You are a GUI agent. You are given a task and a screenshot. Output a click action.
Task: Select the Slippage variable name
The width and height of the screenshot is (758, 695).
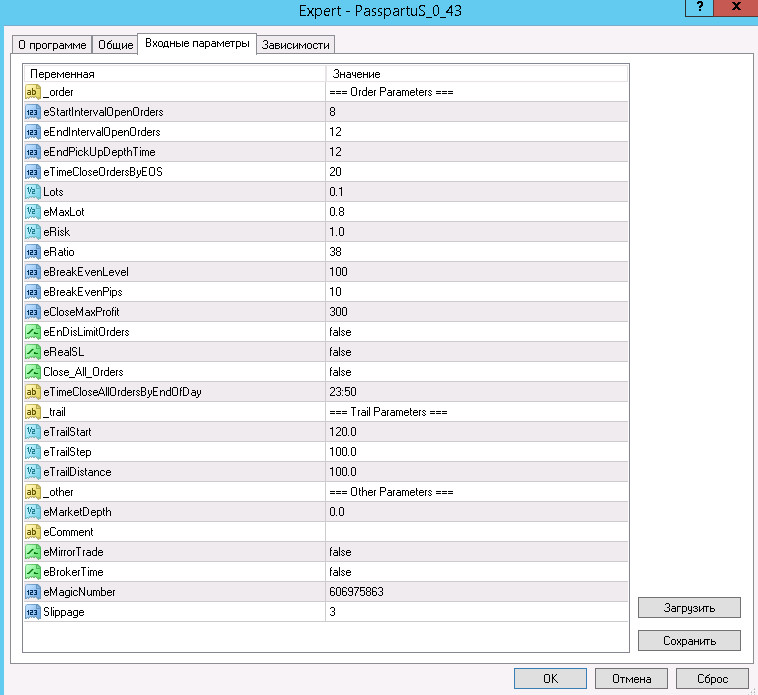pyautogui.click(x=64, y=612)
